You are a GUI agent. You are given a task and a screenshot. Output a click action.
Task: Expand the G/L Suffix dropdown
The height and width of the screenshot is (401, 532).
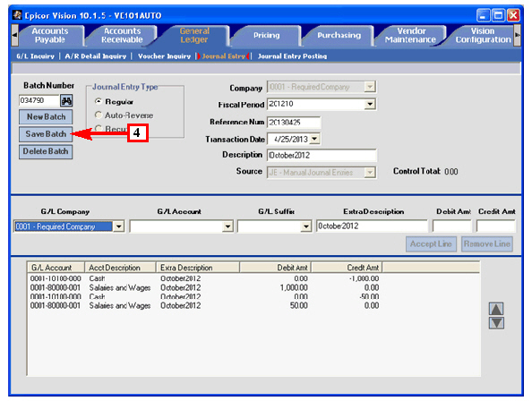click(x=305, y=226)
